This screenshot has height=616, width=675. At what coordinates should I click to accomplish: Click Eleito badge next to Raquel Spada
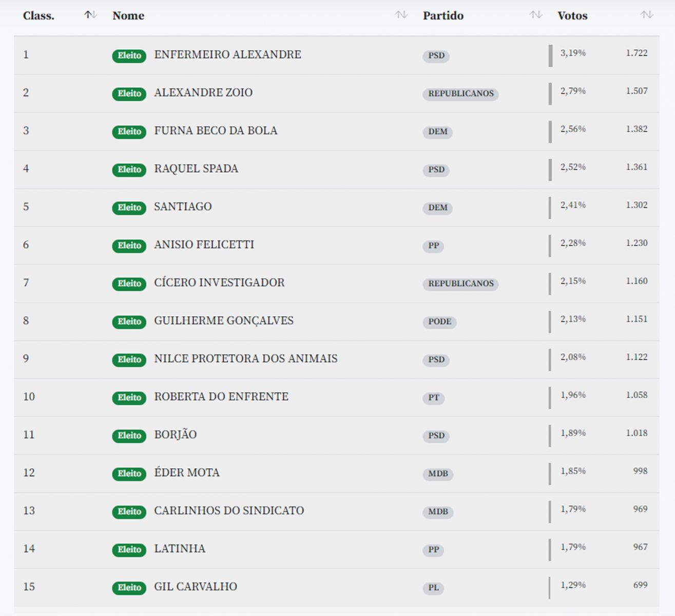tap(129, 169)
